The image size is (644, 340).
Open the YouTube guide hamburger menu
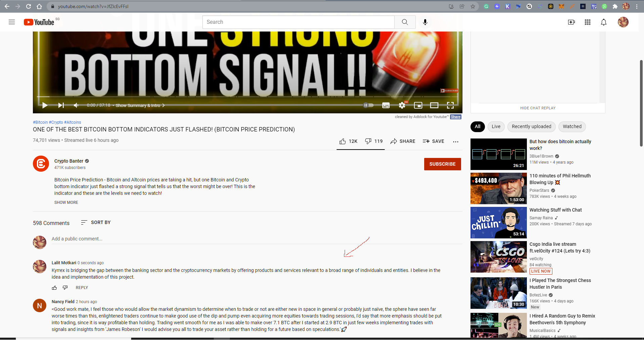(12, 22)
